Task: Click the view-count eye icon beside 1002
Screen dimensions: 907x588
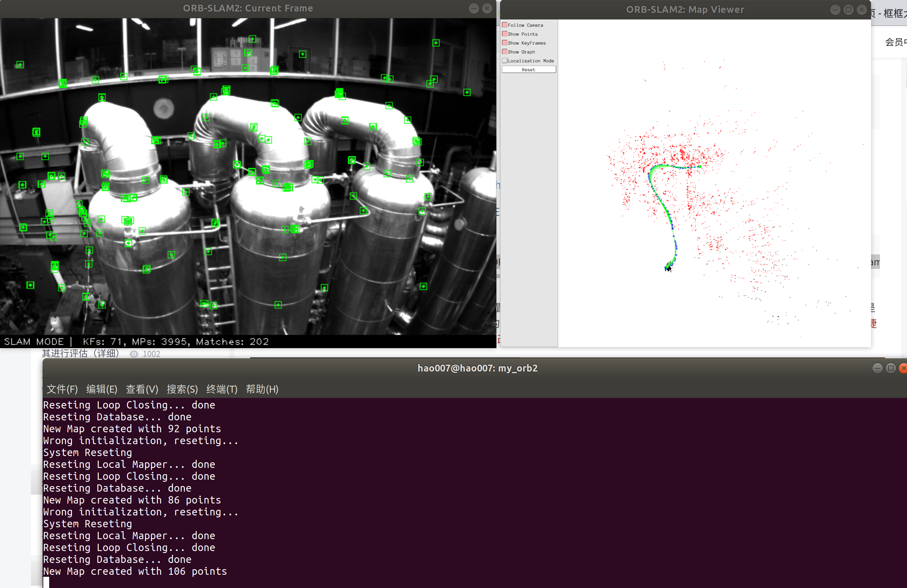Action: 134,354
